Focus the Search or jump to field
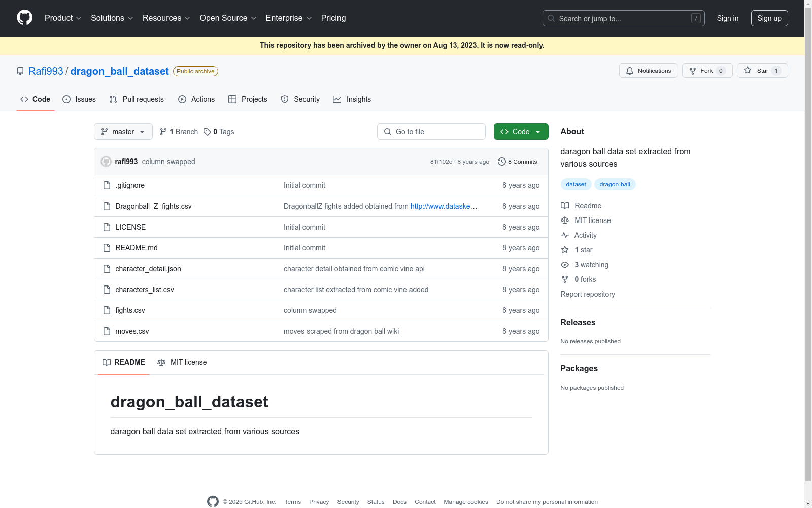 click(x=624, y=18)
